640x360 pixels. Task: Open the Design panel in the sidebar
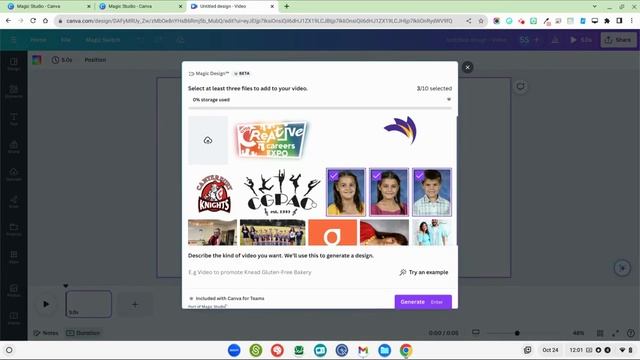[x=13, y=64]
